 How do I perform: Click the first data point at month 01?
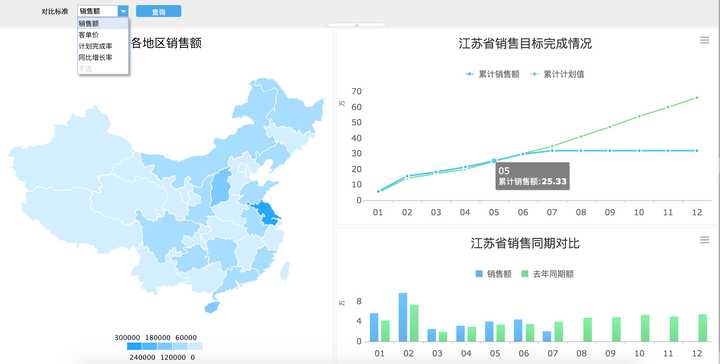pos(378,191)
